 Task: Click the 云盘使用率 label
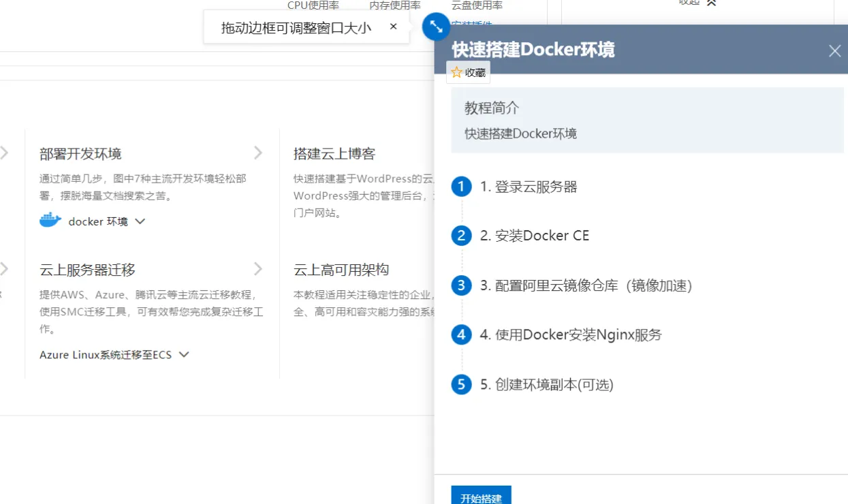[477, 5]
